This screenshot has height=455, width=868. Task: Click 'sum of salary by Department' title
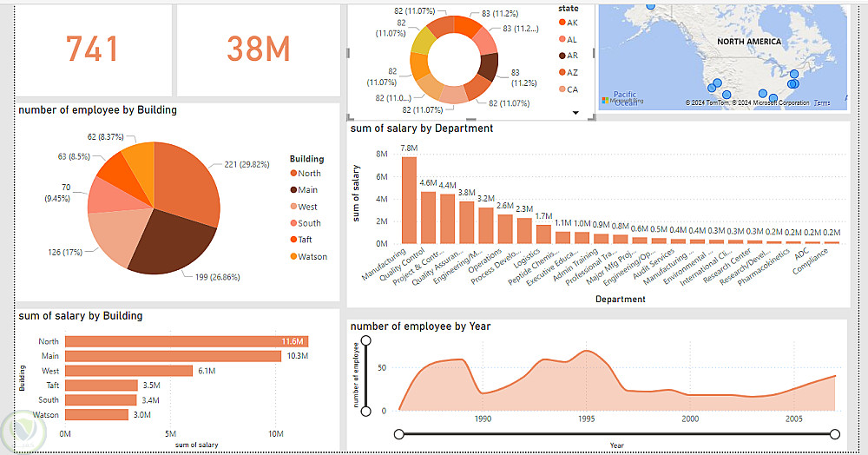click(x=421, y=129)
